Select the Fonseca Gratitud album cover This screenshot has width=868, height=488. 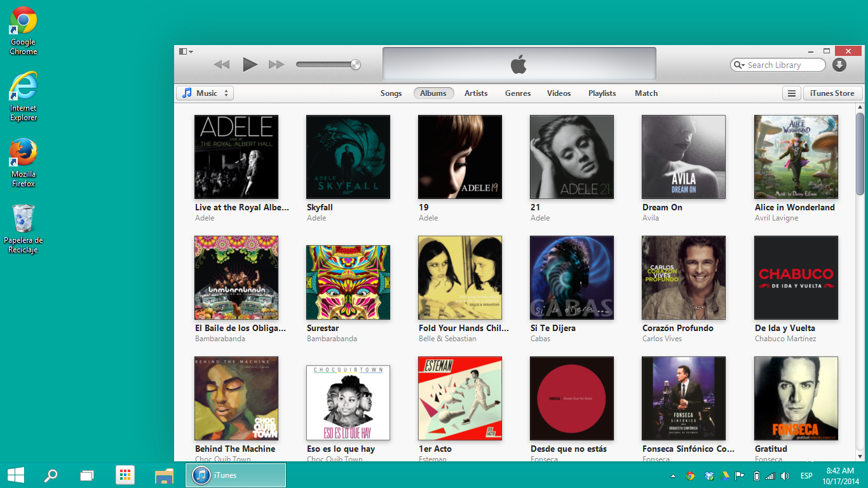[x=796, y=398]
